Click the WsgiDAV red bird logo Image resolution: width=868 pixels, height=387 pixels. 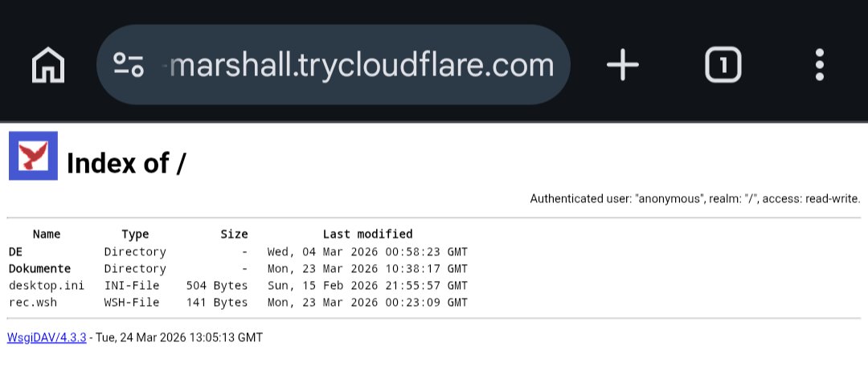[x=33, y=155]
